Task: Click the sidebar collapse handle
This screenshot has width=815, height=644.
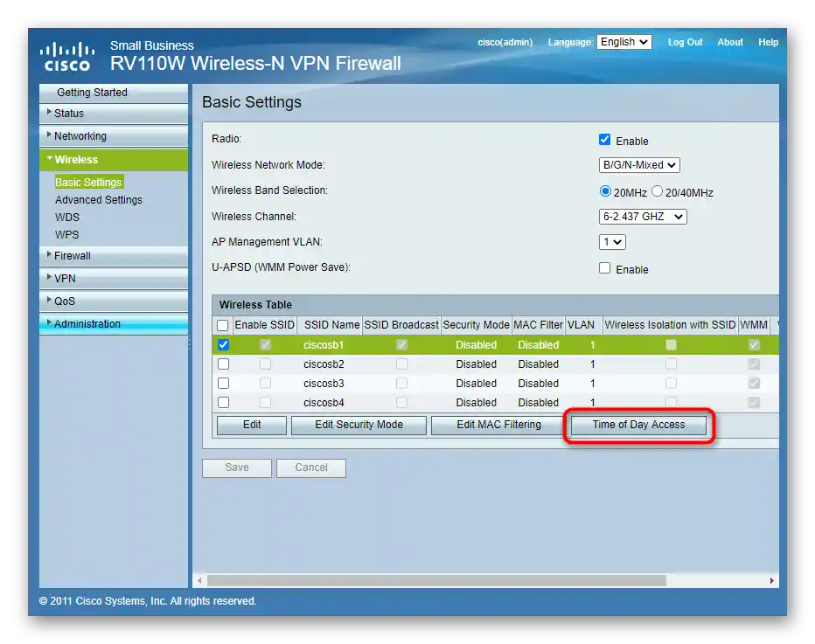Action: tap(190, 342)
